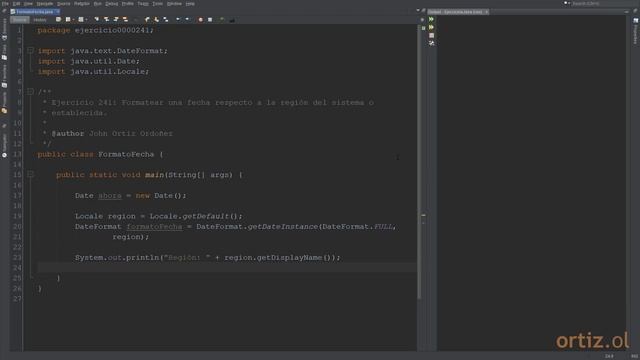Close the Output panel tab

pyautogui.click(x=487, y=12)
